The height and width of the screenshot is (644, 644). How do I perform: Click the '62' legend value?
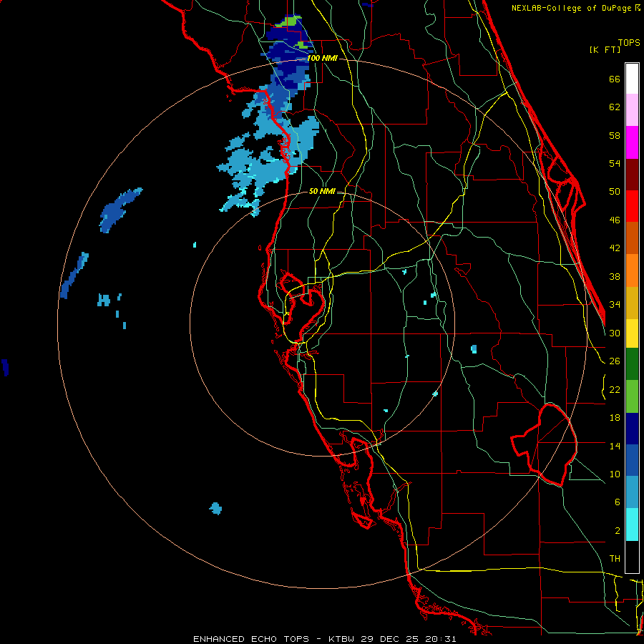(615, 107)
